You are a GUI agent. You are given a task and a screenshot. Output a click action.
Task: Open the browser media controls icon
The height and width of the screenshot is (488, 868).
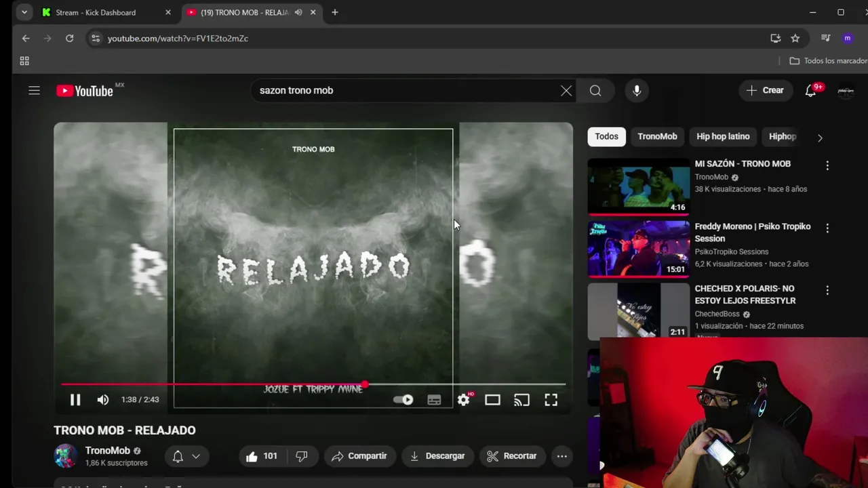click(825, 39)
